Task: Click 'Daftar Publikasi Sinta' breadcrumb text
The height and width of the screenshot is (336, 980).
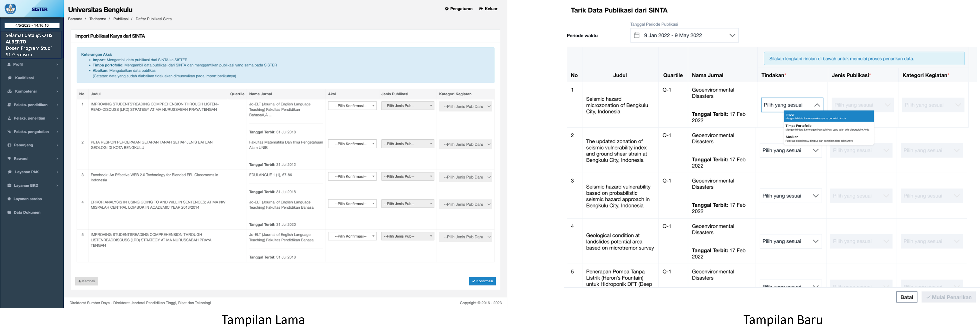Action: 154,19
